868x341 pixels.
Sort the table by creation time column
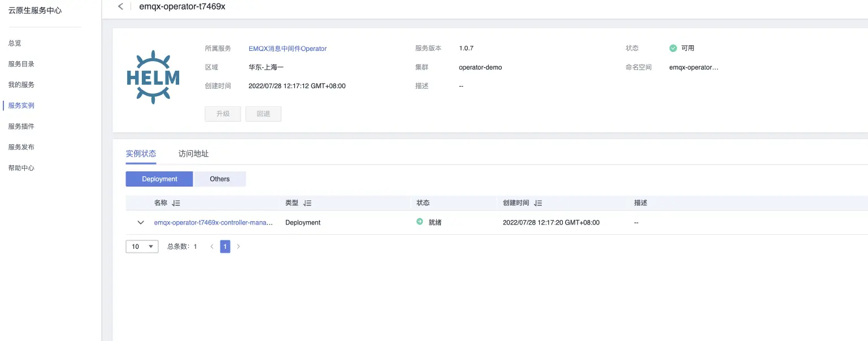point(538,203)
